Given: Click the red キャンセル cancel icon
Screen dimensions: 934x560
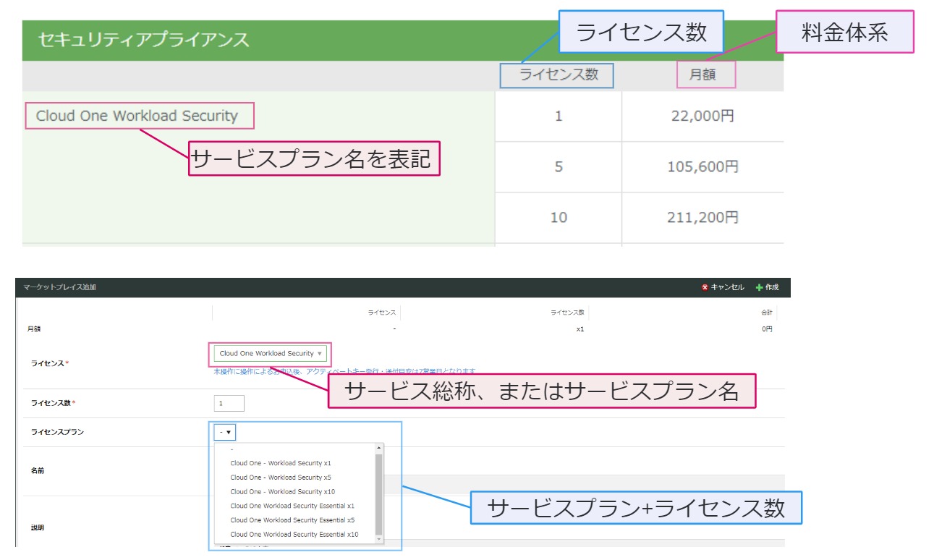Looking at the screenshot, I should click(x=705, y=287).
